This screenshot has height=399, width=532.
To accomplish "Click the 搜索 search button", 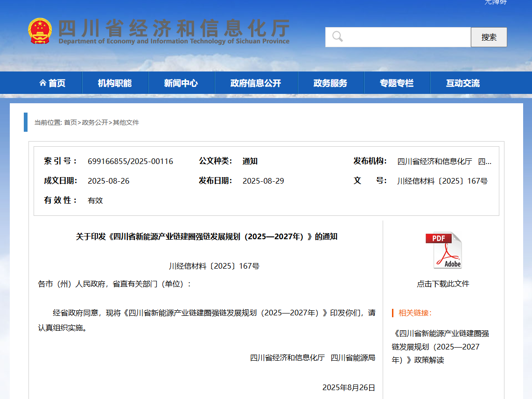I will pyautogui.click(x=489, y=37).
